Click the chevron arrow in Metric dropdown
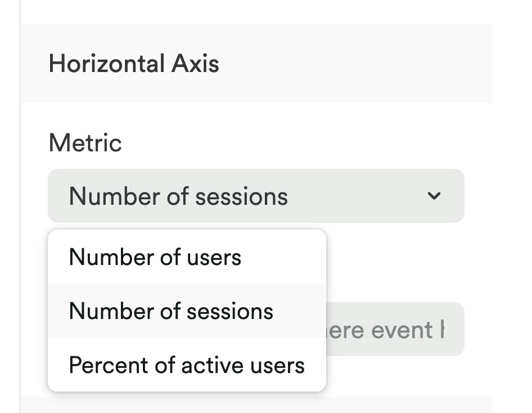The height and width of the screenshot is (413, 532). click(x=434, y=196)
